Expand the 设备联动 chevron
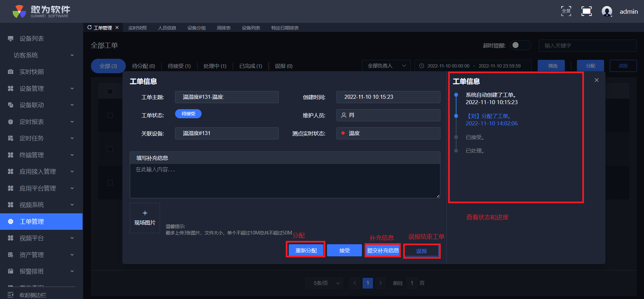The width and height of the screenshot is (644, 299). coord(72,105)
